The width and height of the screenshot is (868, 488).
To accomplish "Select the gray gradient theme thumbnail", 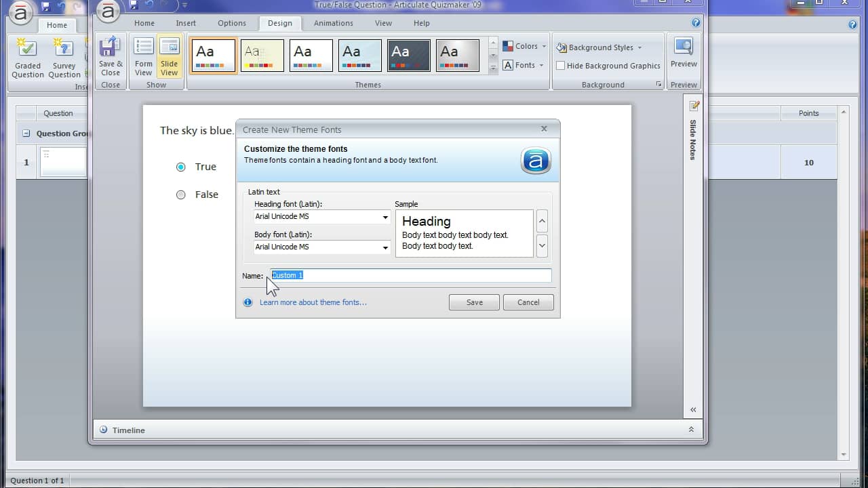I will (x=458, y=56).
